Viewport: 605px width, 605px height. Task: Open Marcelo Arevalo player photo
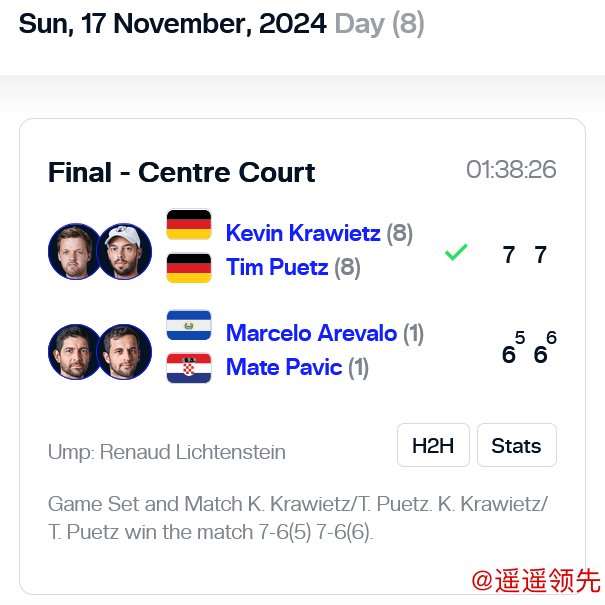click(x=75, y=351)
